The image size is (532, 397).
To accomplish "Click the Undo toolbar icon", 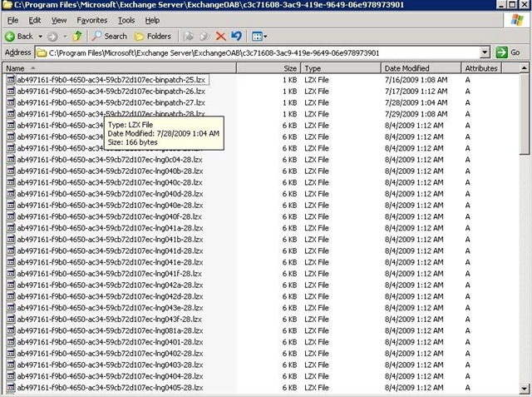I will coord(236,36).
